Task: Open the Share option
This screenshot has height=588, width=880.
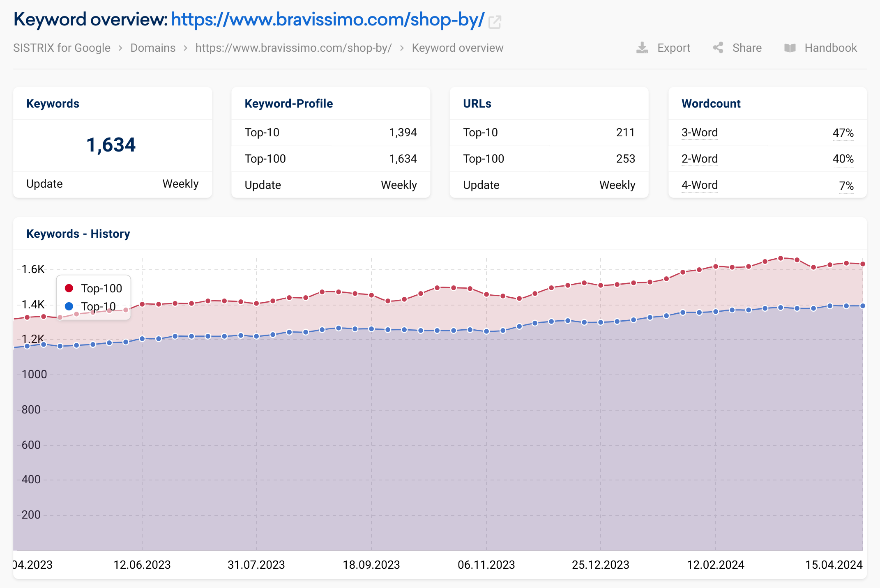Action: (x=747, y=48)
